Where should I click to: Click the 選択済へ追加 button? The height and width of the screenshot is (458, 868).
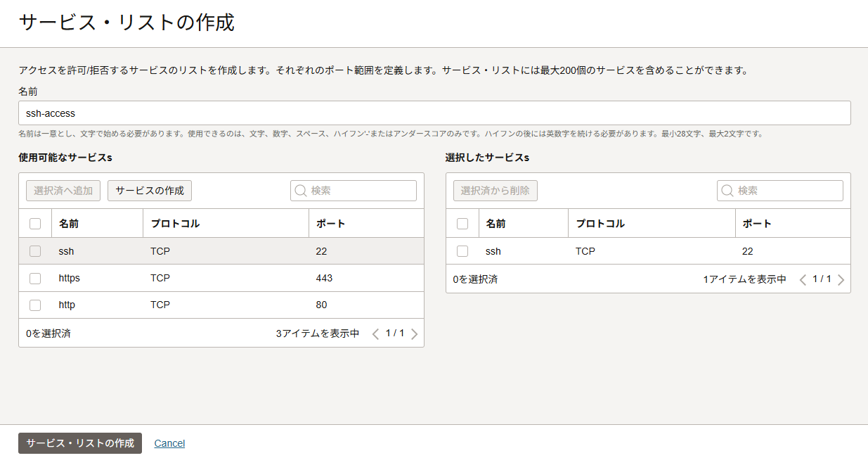tap(63, 191)
